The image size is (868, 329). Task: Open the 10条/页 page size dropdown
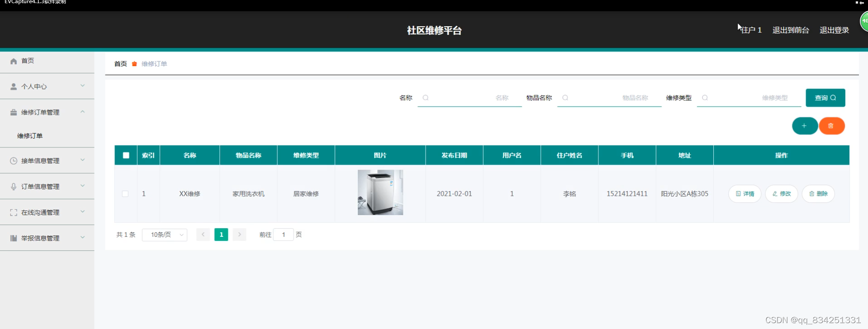165,235
